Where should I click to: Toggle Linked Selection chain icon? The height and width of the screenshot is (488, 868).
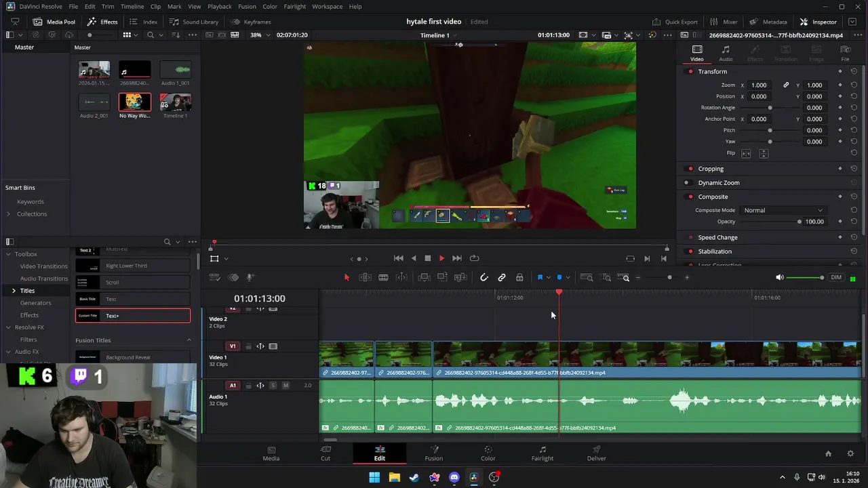click(502, 277)
